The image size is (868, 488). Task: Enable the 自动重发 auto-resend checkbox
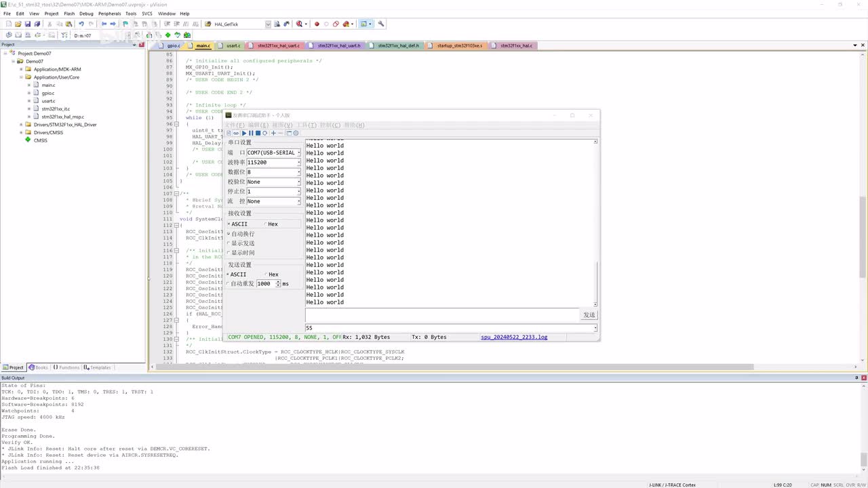241,284
